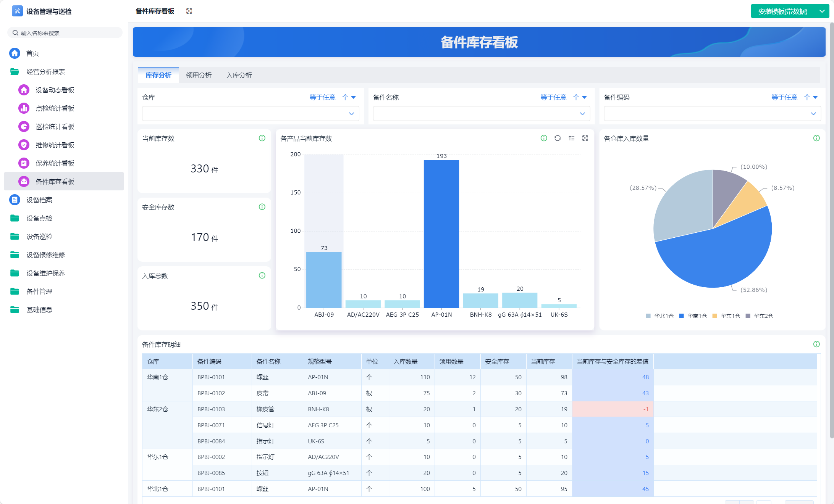This screenshot has height=504, width=834.
Task: Click the fullscreen icon beside 备件库存看板 title
Action: (x=189, y=11)
